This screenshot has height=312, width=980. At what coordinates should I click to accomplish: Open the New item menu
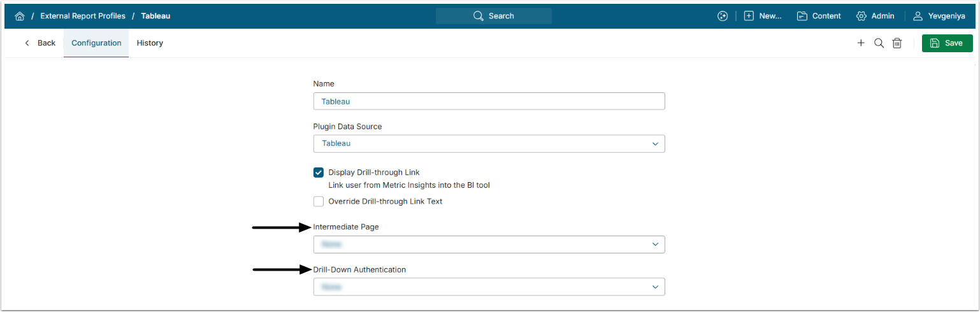coord(763,16)
